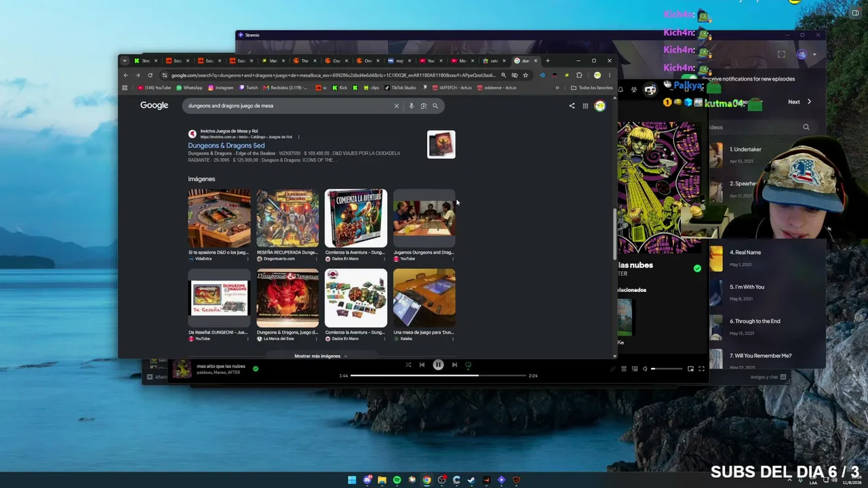The image size is (868, 488).
Task: Open Discord from the taskbar
Action: 367,480
